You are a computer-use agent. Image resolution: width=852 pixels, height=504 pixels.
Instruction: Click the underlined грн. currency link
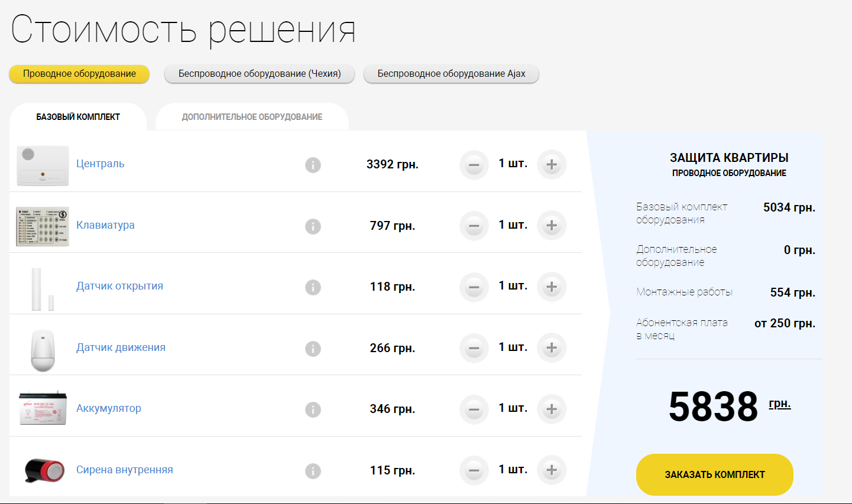coord(779,404)
